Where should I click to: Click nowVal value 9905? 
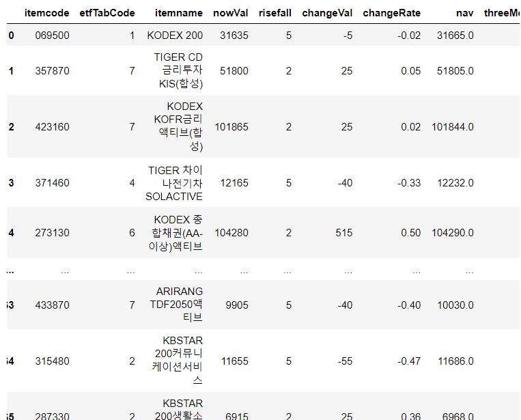(237, 305)
